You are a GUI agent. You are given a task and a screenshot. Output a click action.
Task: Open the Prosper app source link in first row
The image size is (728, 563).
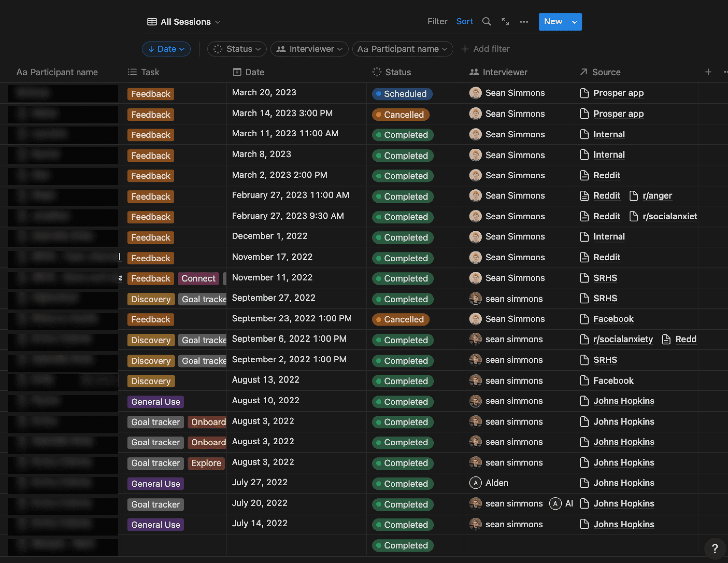618,93
